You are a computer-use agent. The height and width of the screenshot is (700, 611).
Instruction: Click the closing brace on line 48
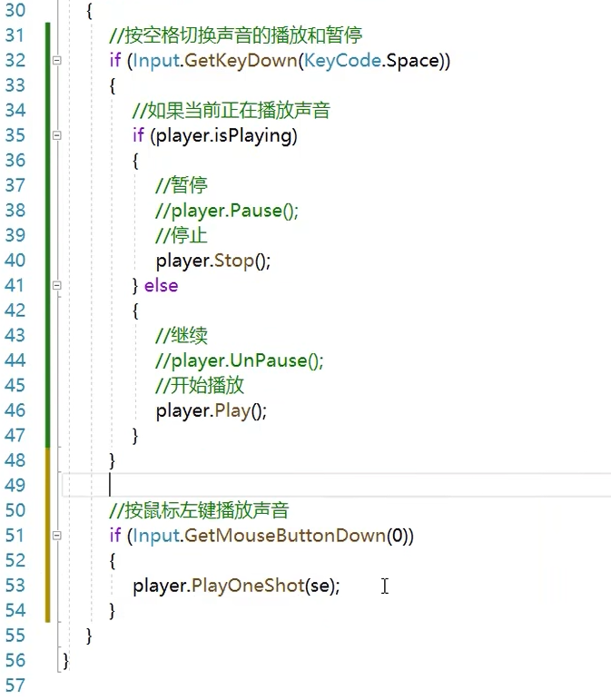click(112, 461)
